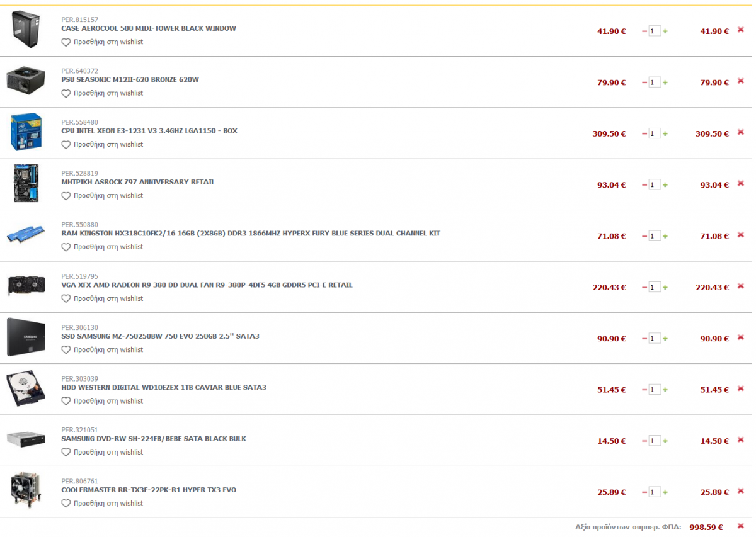
Task: Click the Kingston blue RAM thumbnail
Action: pos(26,234)
